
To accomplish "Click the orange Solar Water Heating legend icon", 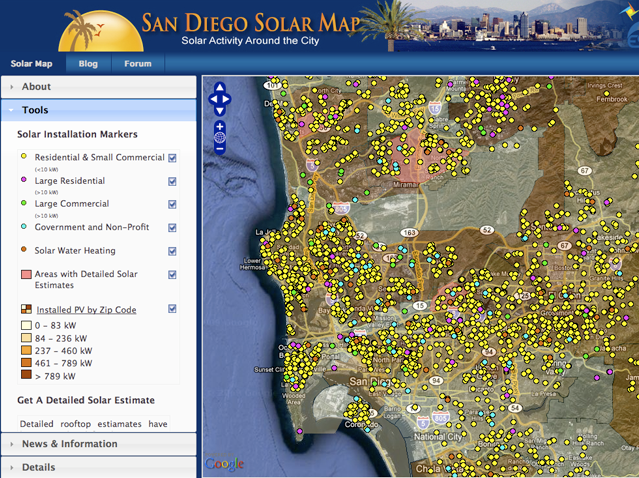I will click(x=24, y=249).
